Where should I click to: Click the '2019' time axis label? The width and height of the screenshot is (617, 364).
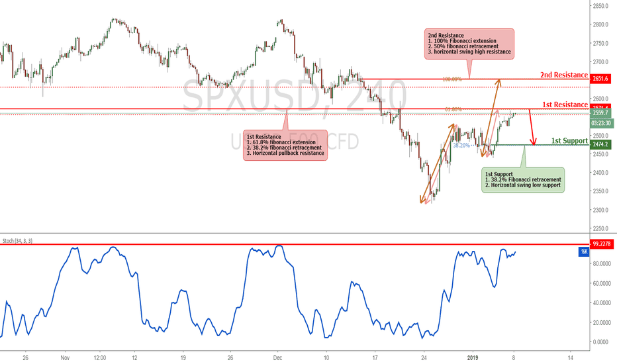click(x=473, y=357)
